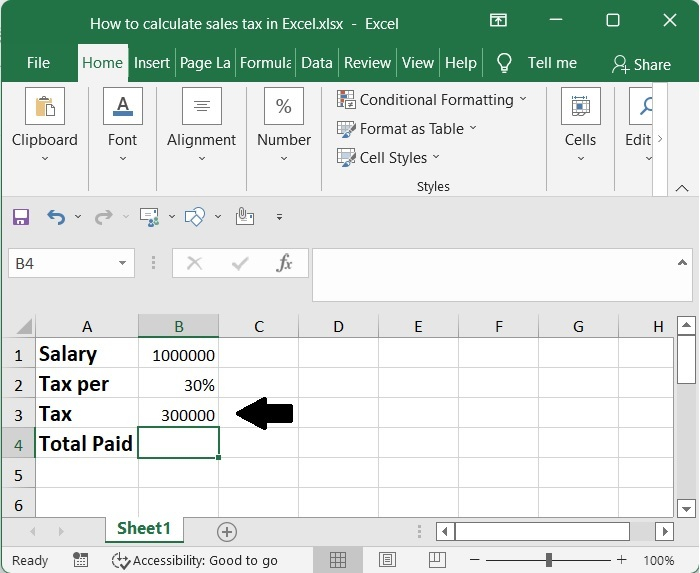700x573 pixels.
Task: Expand the Name Box dropdown
Action: click(123, 264)
